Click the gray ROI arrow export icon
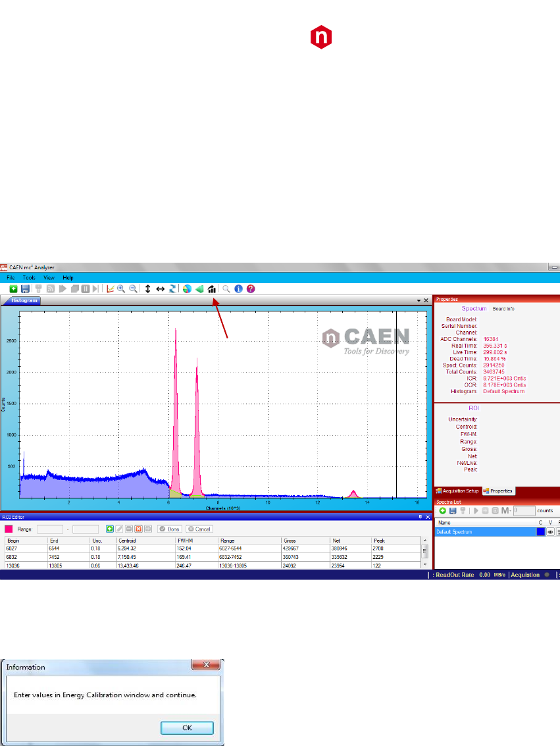This screenshot has height=746, width=560. tap(148, 529)
